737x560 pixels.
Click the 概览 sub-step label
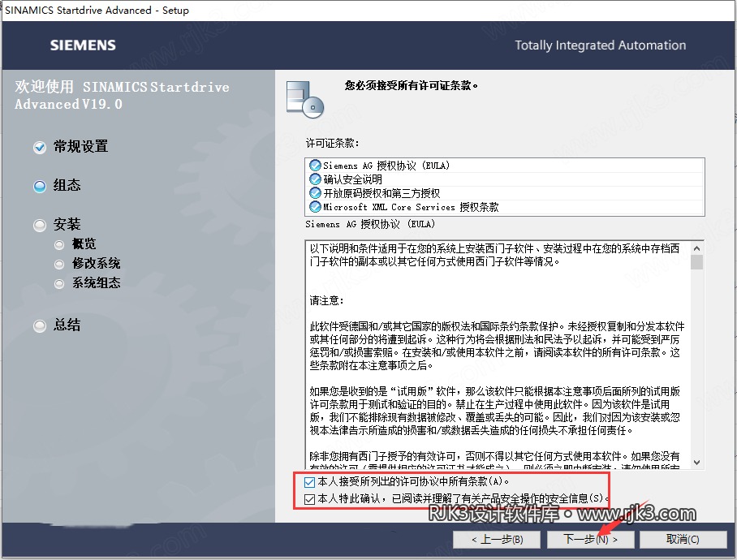[x=84, y=243]
